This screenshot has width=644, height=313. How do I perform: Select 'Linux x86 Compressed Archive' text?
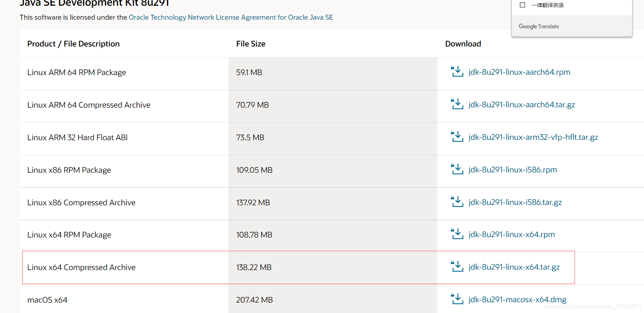81,202
